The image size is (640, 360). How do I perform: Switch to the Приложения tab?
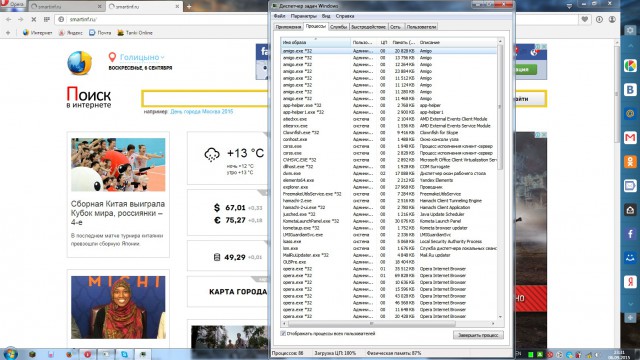point(288,27)
